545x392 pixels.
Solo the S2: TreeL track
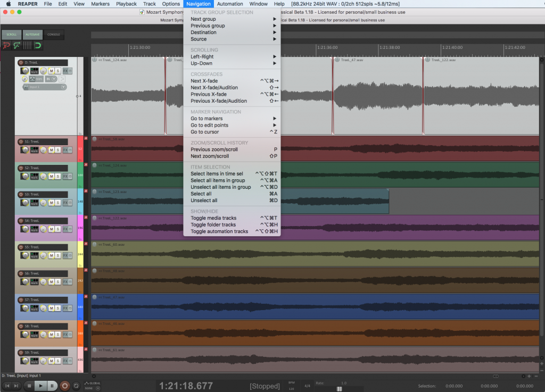click(x=57, y=177)
